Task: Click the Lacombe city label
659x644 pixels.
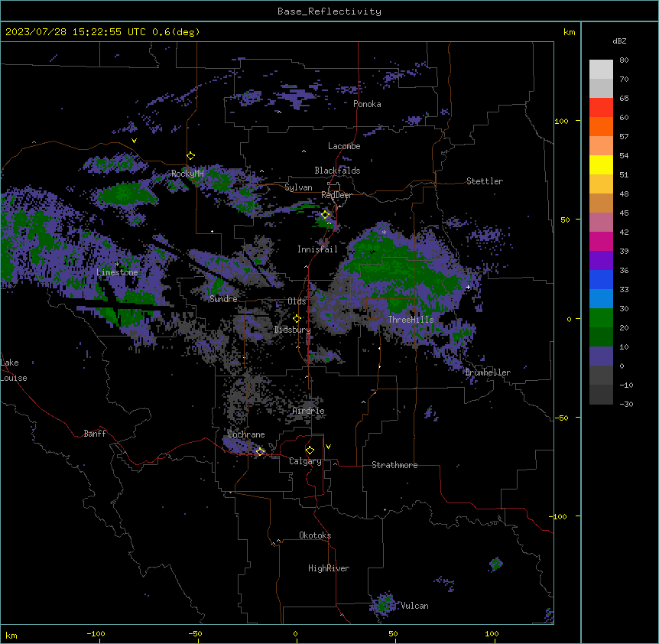Action: click(344, 146)
